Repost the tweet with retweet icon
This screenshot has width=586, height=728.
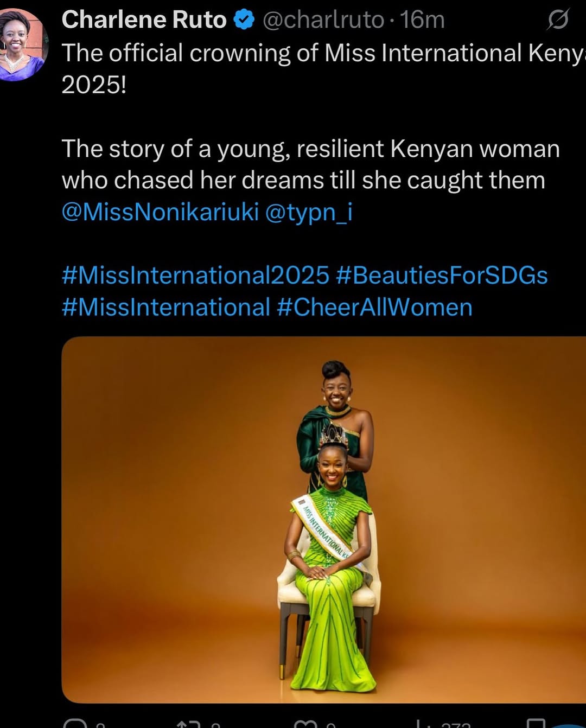pyautogui.click(x=189, y=724)
